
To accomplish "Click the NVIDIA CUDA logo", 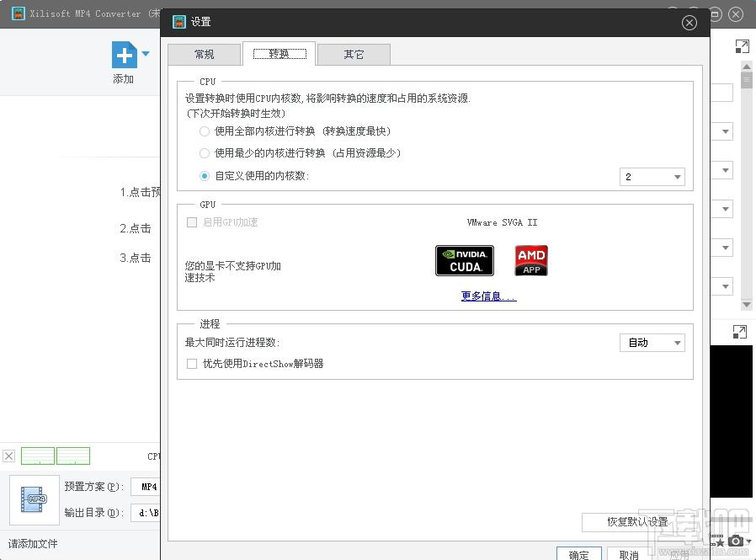I will [x=465, y=260].
